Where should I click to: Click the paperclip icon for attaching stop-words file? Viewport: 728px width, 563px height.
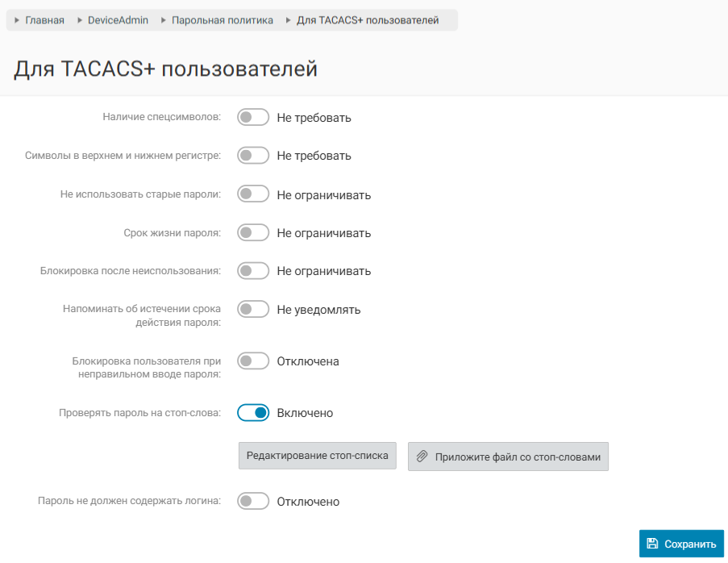pyautogui.click(x=422, y=457)
